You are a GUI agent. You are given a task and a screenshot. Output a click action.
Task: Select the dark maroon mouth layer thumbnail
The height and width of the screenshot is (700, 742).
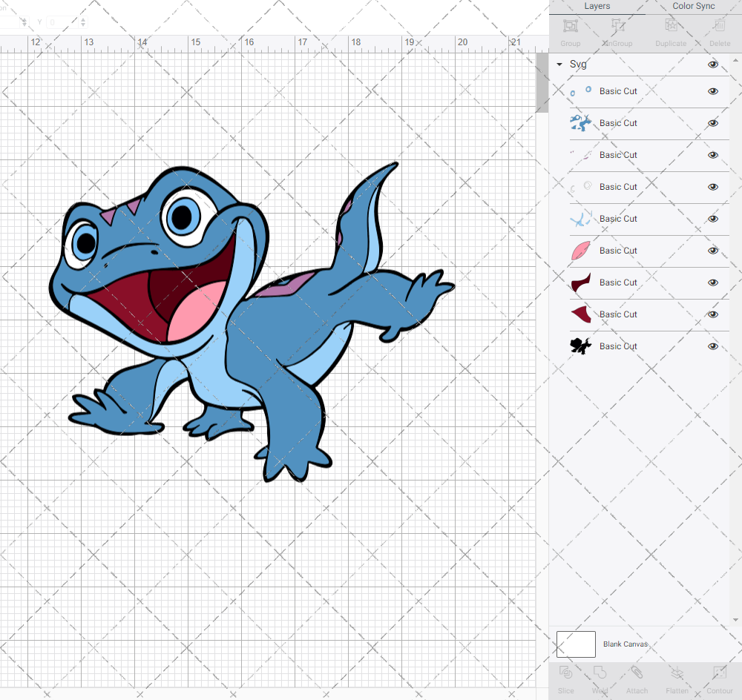click(581, 283)
